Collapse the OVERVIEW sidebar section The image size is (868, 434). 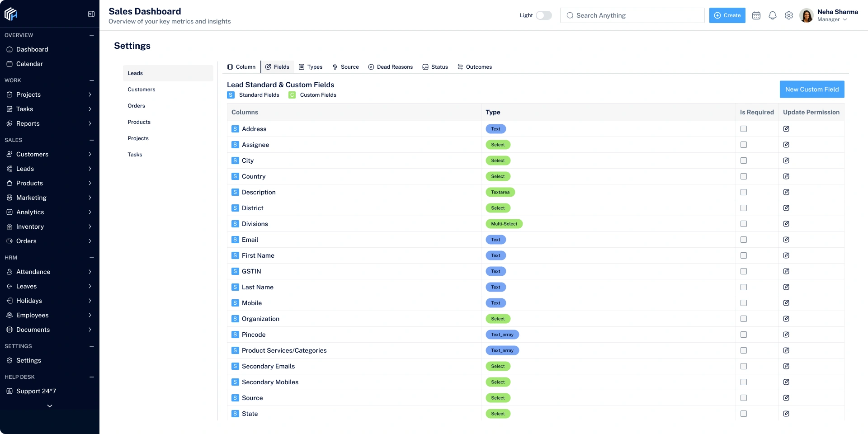coord(92,35)
